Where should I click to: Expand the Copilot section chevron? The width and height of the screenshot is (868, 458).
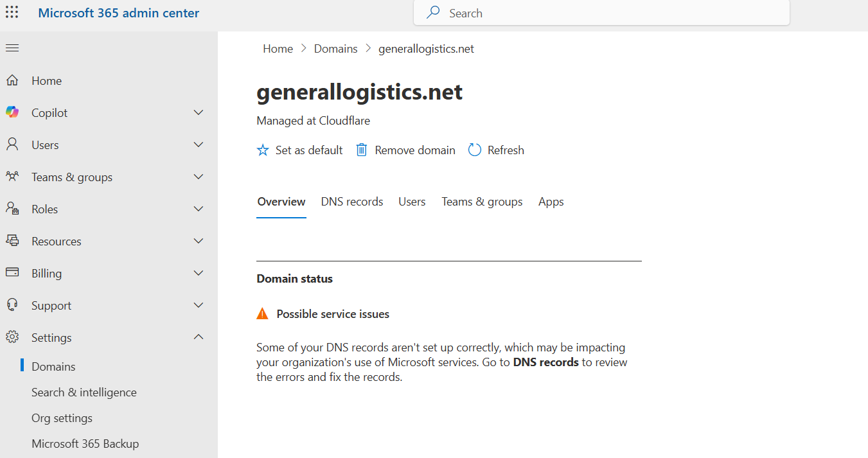click(x=199, y=112)
